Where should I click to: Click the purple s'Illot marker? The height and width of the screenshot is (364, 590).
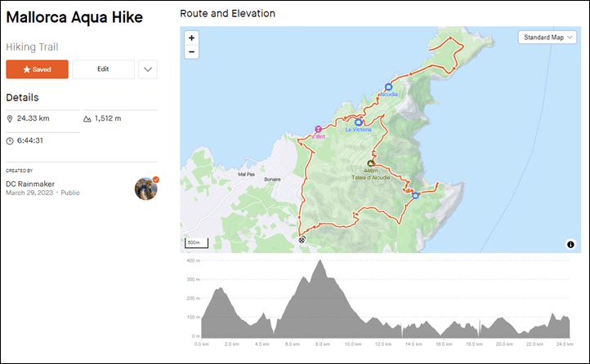319,129
